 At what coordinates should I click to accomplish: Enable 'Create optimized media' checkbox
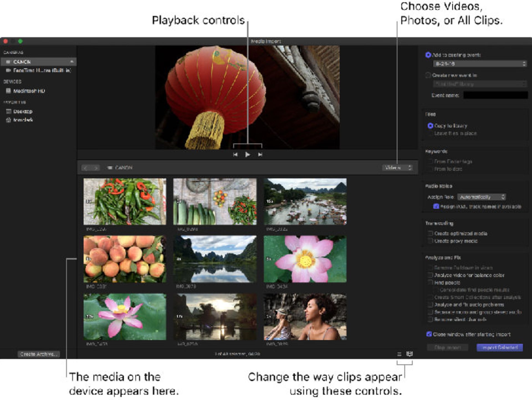430,233
